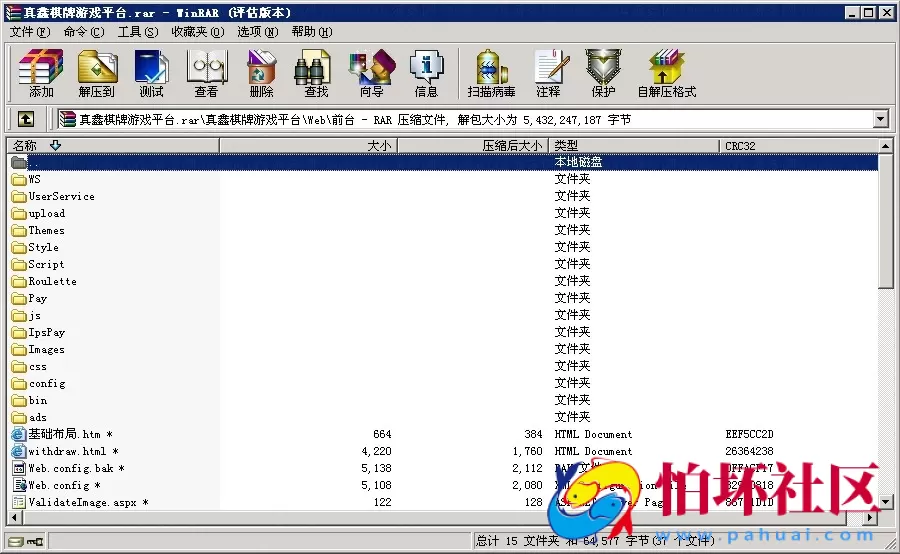Click the 删除 (Delete) toolbar icon
This screenshot has height=554, width=900.
pos(261,73)
